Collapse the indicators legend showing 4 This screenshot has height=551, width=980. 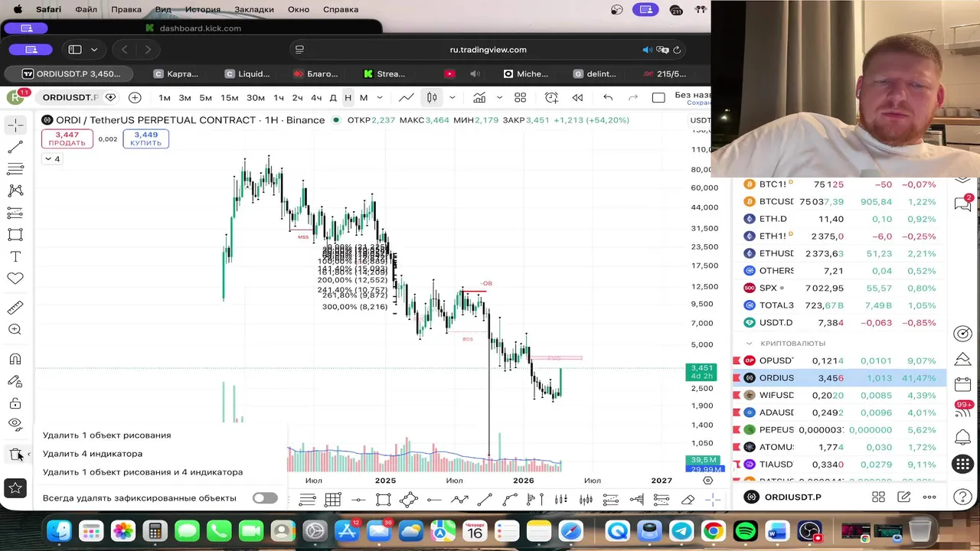coord(53,159)
